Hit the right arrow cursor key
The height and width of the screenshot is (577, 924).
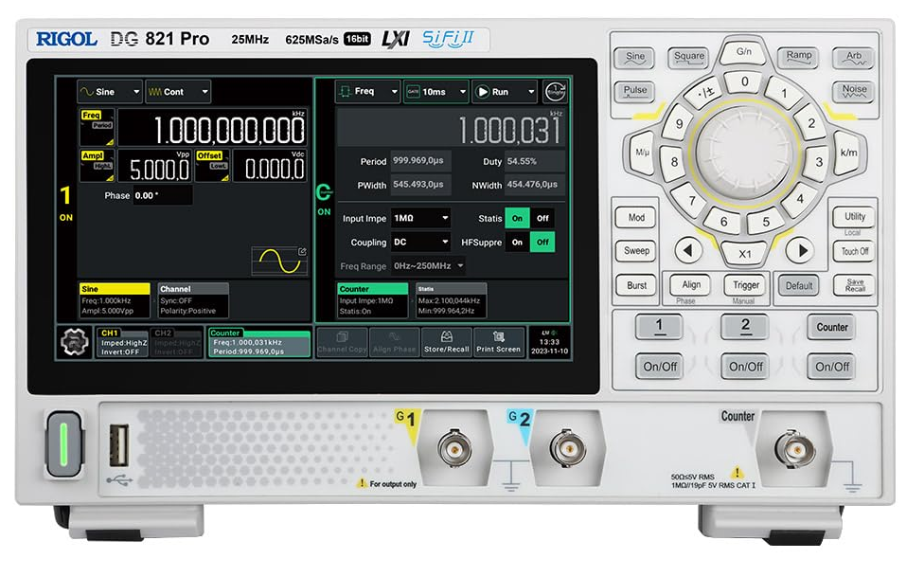point(801,251)
